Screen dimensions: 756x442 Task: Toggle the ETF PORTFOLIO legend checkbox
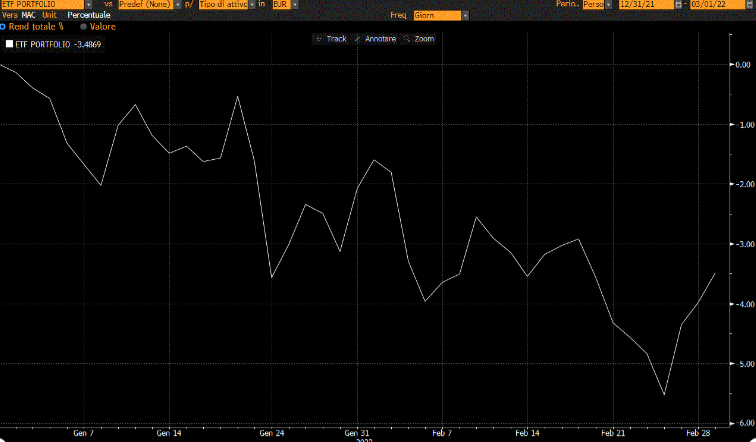coord(9,45)
